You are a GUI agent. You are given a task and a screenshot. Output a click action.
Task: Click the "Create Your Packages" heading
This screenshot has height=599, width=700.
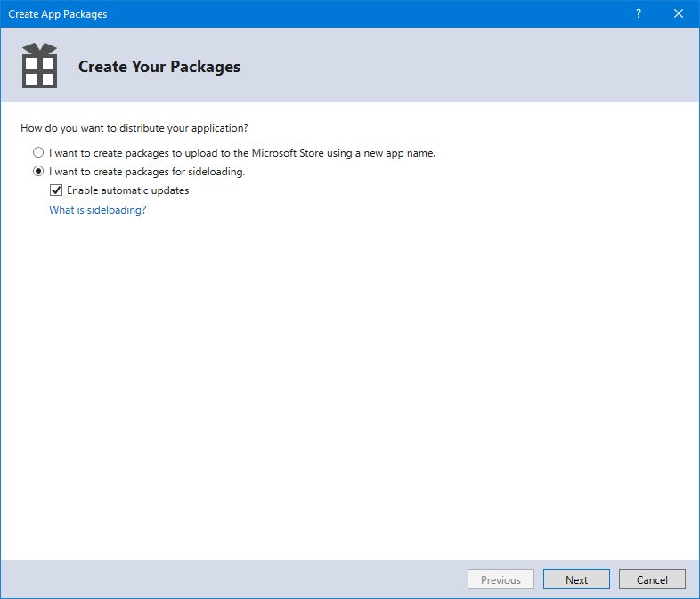coord(159,67)
